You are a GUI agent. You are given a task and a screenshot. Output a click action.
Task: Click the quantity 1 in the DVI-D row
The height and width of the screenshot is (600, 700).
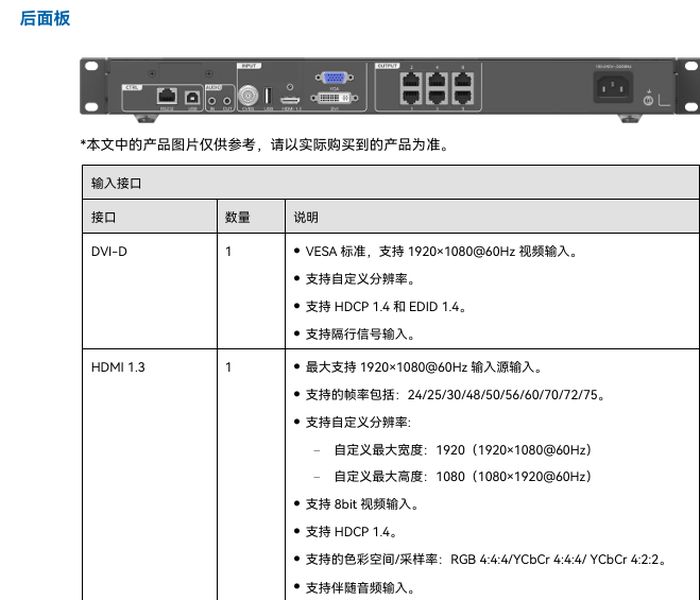pos(229,252)
